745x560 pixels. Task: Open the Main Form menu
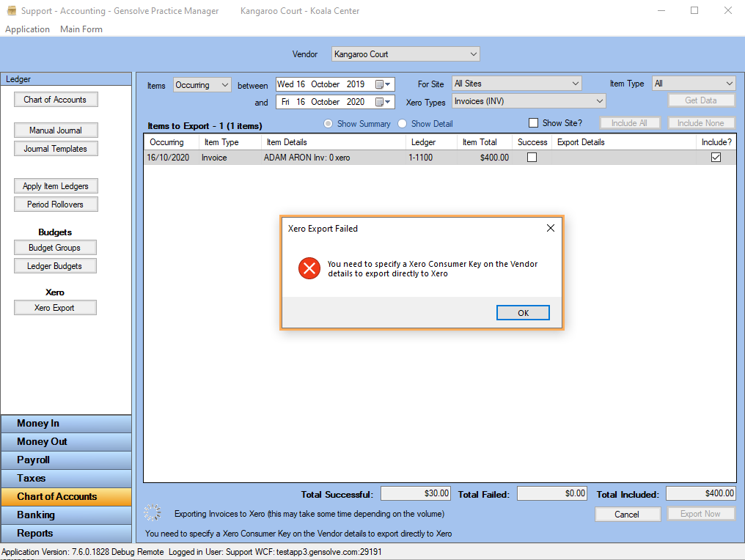[x=81, y=29]
